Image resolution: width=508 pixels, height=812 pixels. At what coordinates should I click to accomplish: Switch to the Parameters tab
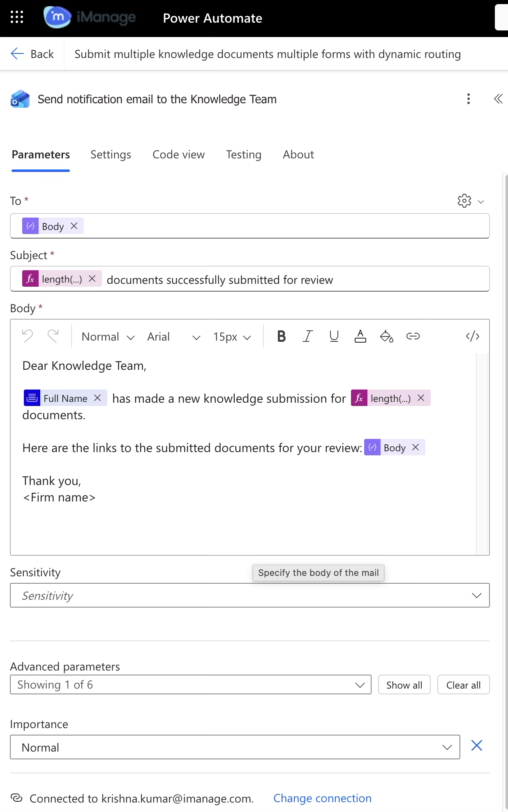pyautogui.click(x=41, y=155)
